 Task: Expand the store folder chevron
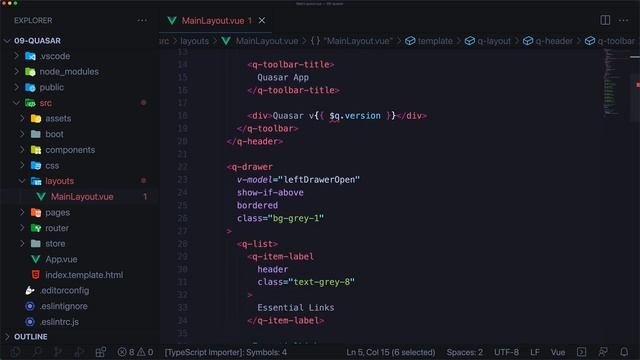22,243
